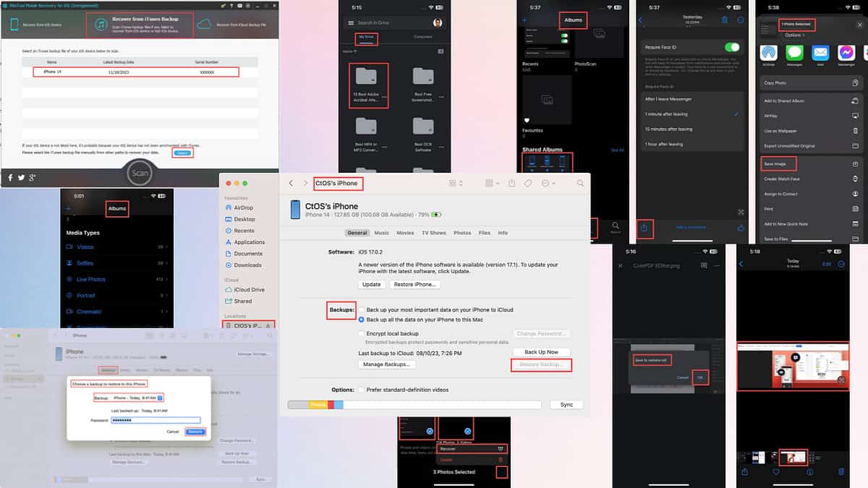Click the Finder toolbar search magnifier icon
The width and height of the screenshot is (868, 488).
580,184
